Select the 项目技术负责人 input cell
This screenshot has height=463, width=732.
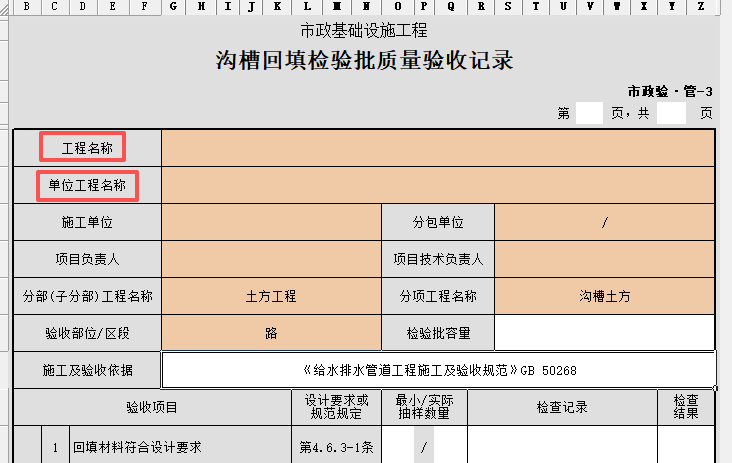(x=605, y=259)
